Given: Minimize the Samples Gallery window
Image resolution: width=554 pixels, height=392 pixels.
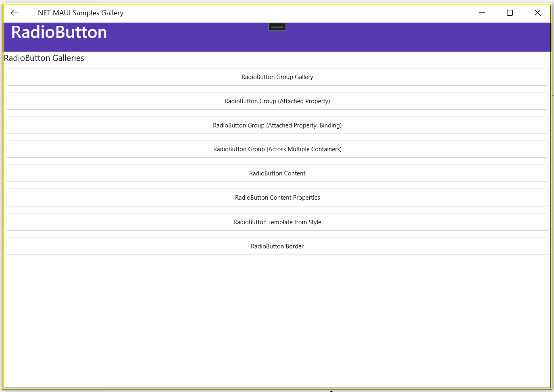Looking at the screenshot, I should pyautogui.click(x=482, y=13).
